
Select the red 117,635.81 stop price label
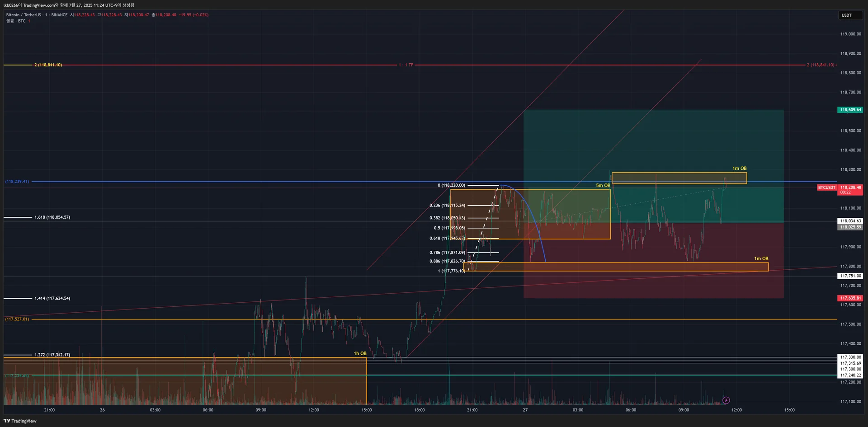point(850,298)
